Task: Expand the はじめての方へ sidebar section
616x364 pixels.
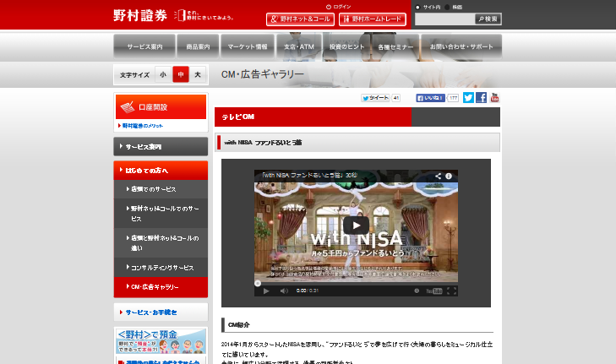Action: [x=161, y=171]
